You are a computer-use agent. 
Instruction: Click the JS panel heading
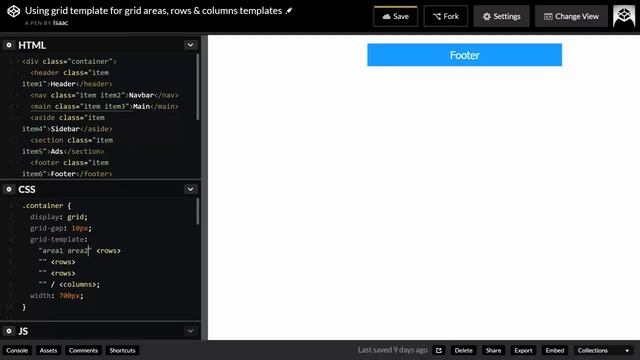pyautogui.click(x=23, y=331)
